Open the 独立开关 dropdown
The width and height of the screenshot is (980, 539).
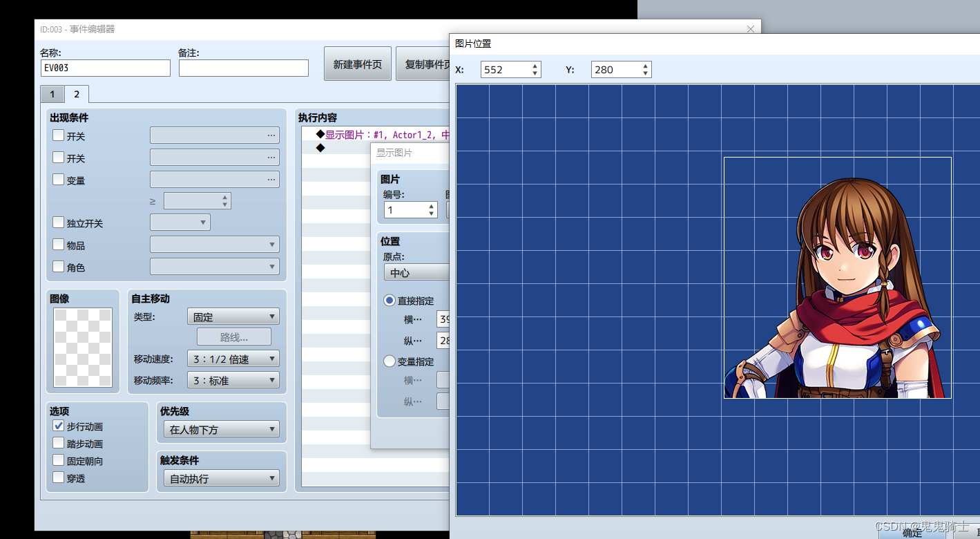tap(180, 223)
